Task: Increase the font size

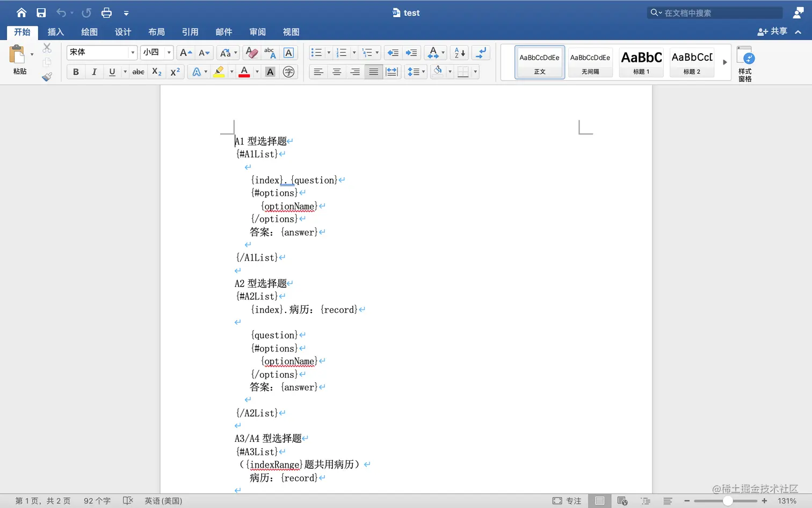Action: tap(185, 52)
